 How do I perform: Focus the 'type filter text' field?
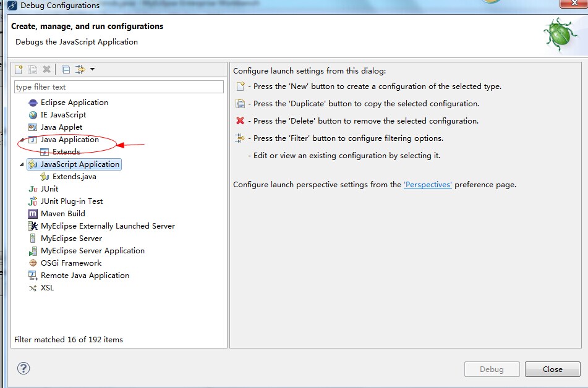pyautogui.click(x=119, y=87)
